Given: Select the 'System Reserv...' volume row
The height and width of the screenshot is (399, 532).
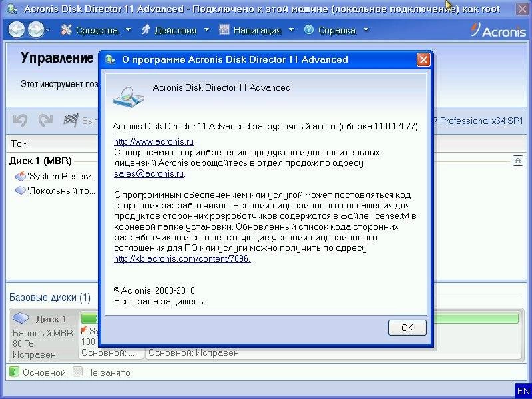Looking at the screenshot, I should (x=56, y=176).
